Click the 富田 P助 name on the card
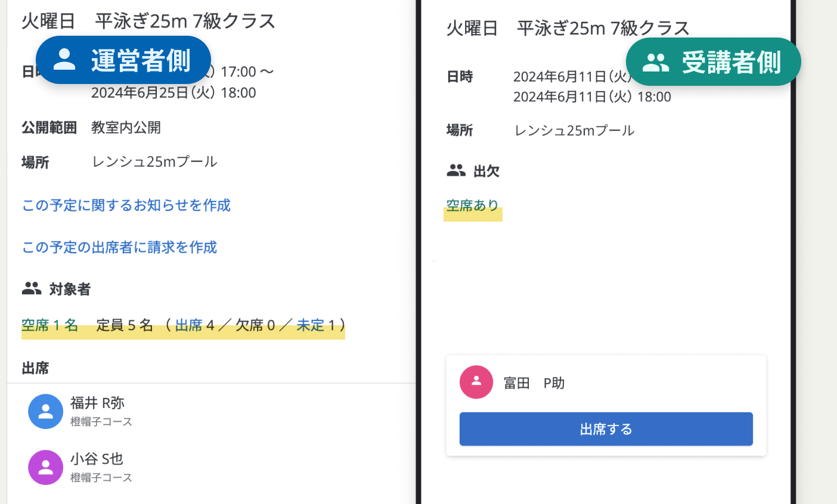 534,383
